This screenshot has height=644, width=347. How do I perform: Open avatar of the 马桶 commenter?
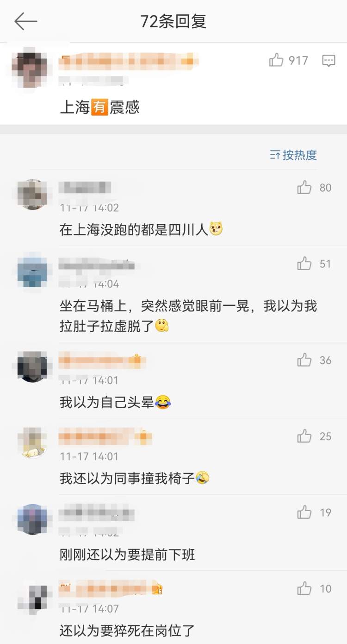32,271
